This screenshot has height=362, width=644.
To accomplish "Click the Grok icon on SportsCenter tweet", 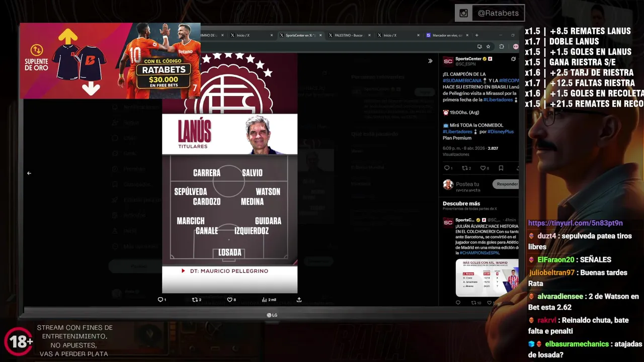I will tap(513, 59).
